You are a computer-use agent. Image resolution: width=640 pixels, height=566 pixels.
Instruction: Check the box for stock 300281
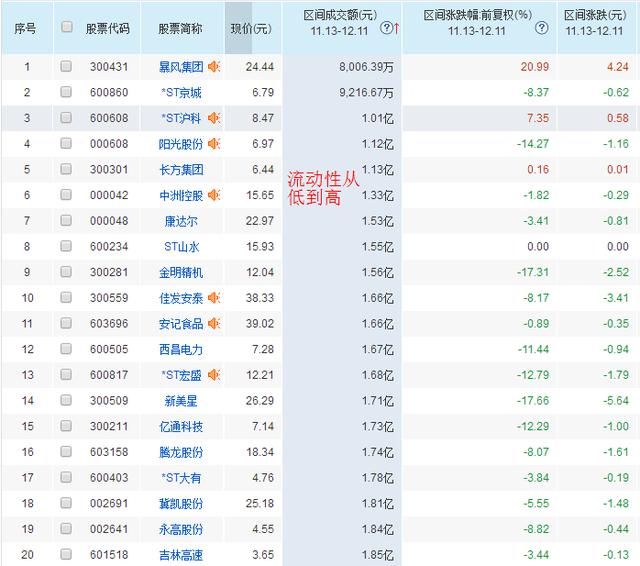66,272
